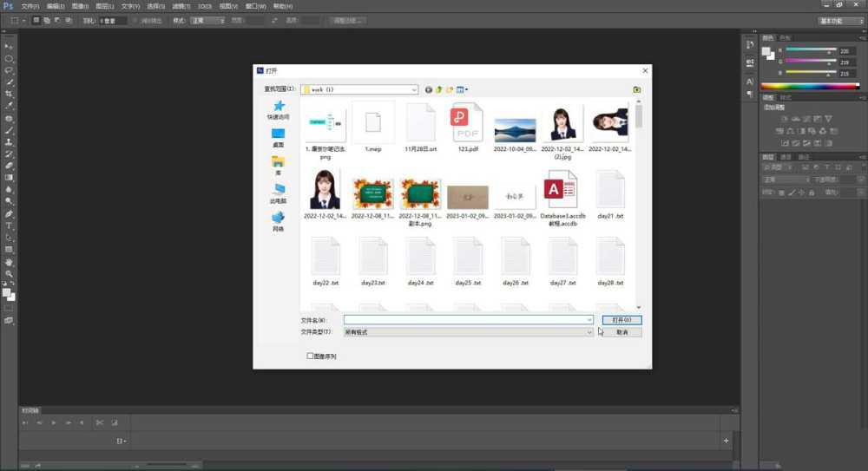Viewport: 868px width, 471px height.
Task: Click the foreground color swatch in Color panel
Action: (x=766, y=52)
